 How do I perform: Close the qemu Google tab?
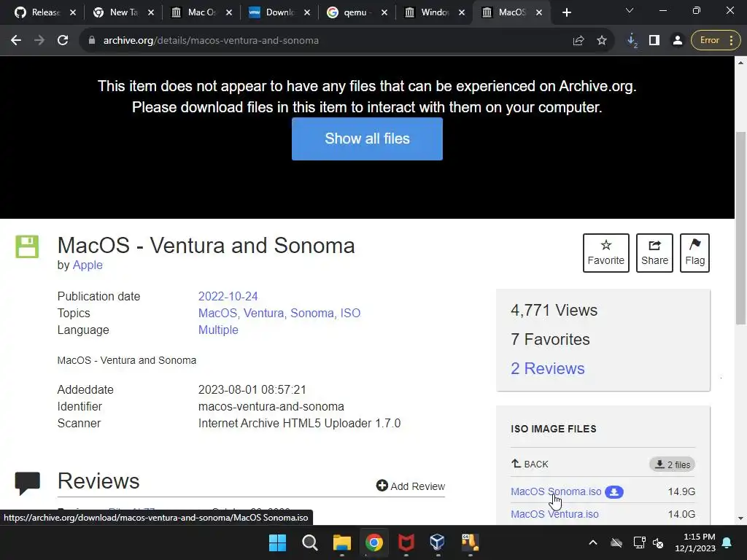coord(384,13)
